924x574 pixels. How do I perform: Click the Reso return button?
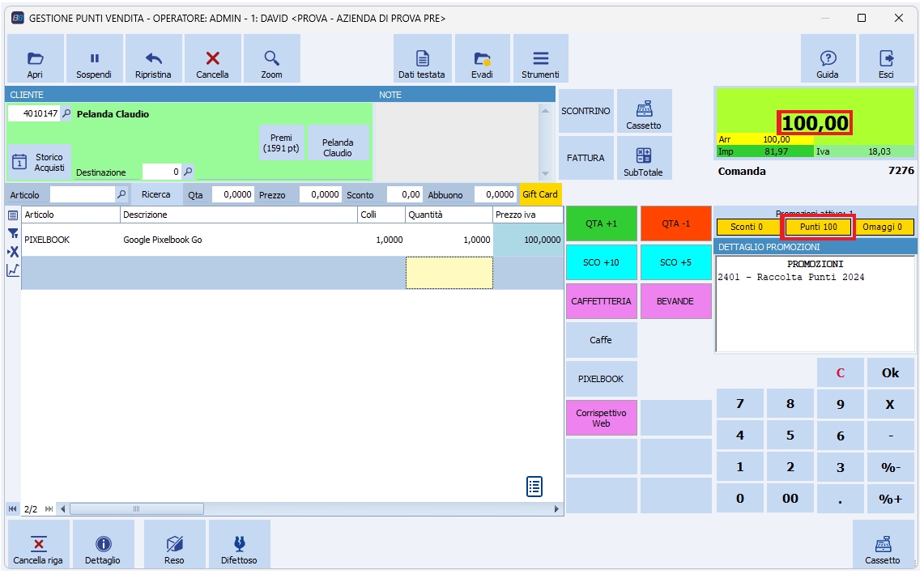point(174,544)
